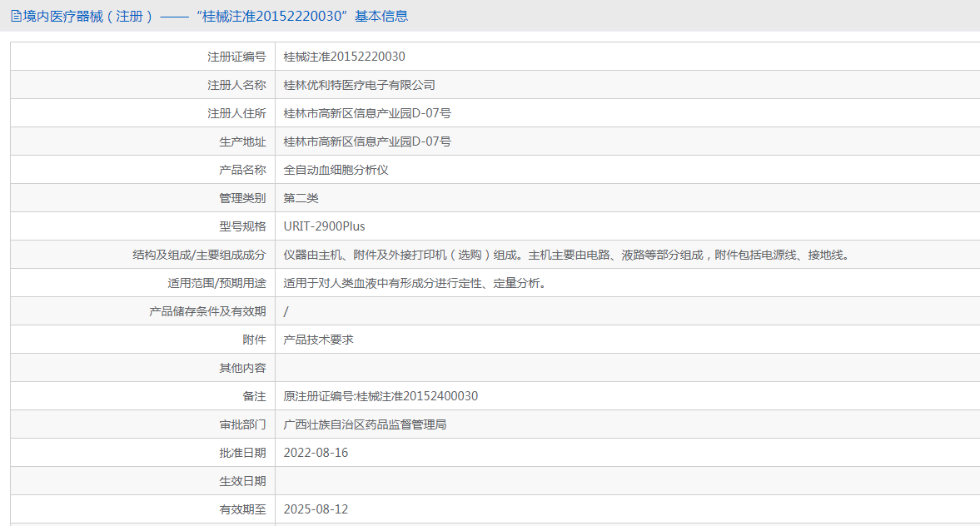Click the "管理类别" row label
980x526 pixels.
(242, 198)
